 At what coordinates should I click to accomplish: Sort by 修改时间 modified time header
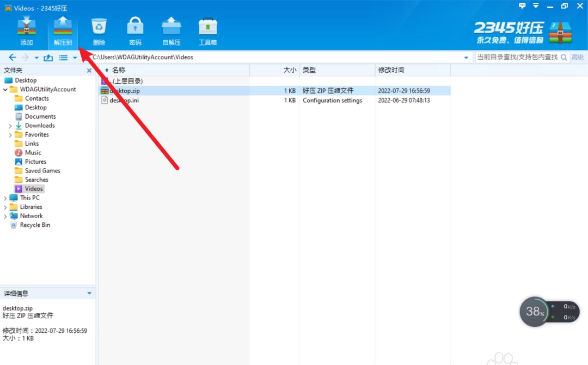point(413,70)
